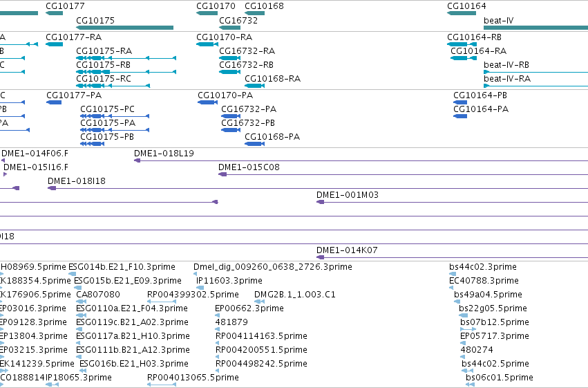The height and width of the screenshot is (388, 588).
Task: Select the Dmel_dig_009260_0638_2726.3prime label
Action: (273, 267)
